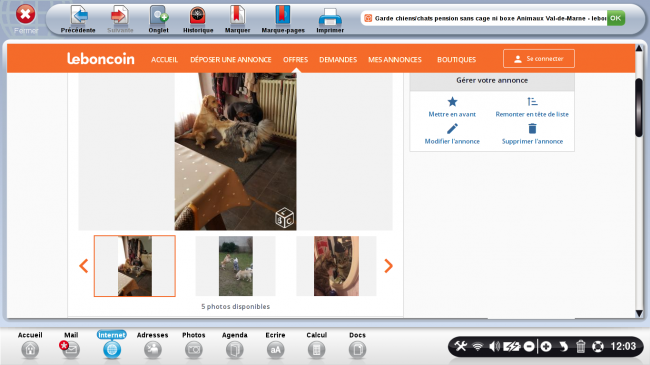This screenshot has height=365, width=650.
Task: Click the 5 photos disponibles text
Action: [235, 307]
